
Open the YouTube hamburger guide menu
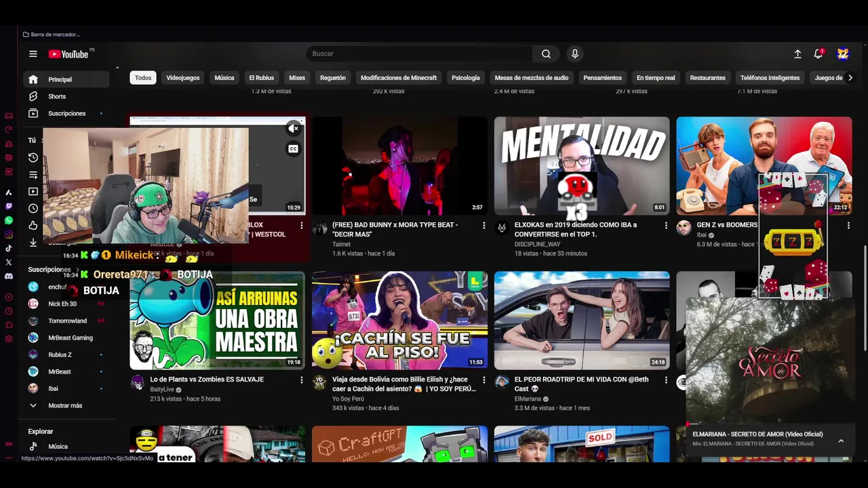[x=33, y=54]
